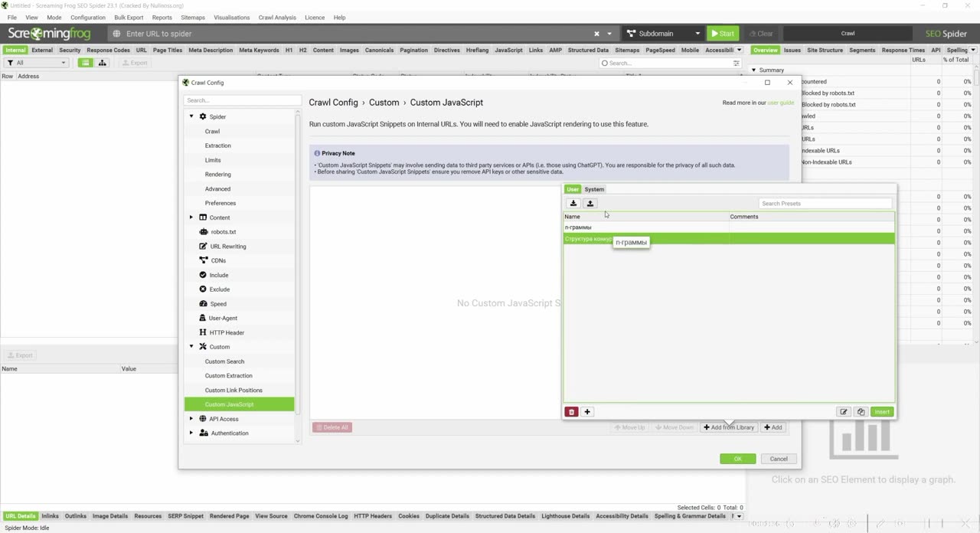
Task: Click the Spider gear icon in config tree
Action: [203, 116]
